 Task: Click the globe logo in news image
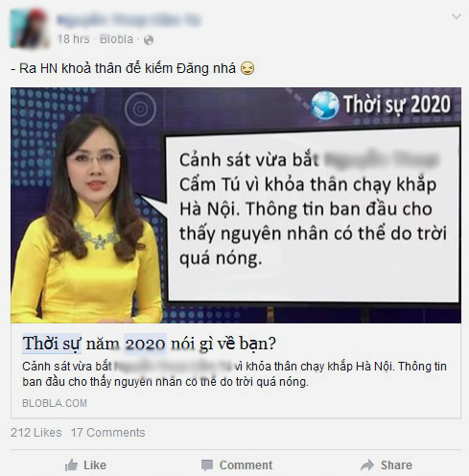[x=325, y=106]
